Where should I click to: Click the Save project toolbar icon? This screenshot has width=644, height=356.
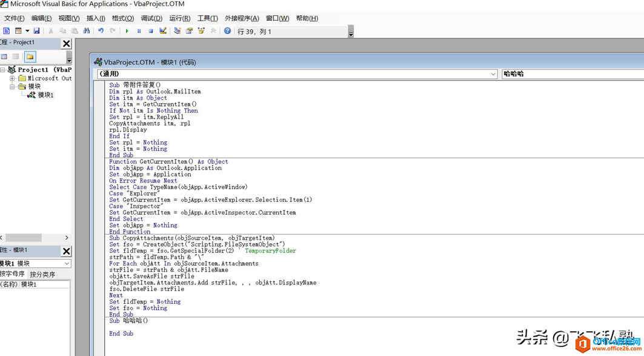[36, 31]
